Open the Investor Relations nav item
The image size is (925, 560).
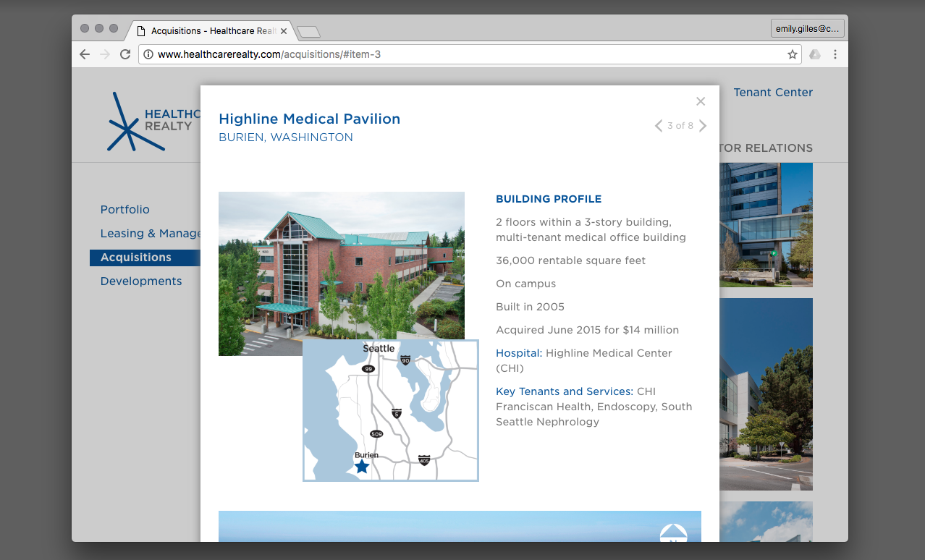tap(766, 148)
